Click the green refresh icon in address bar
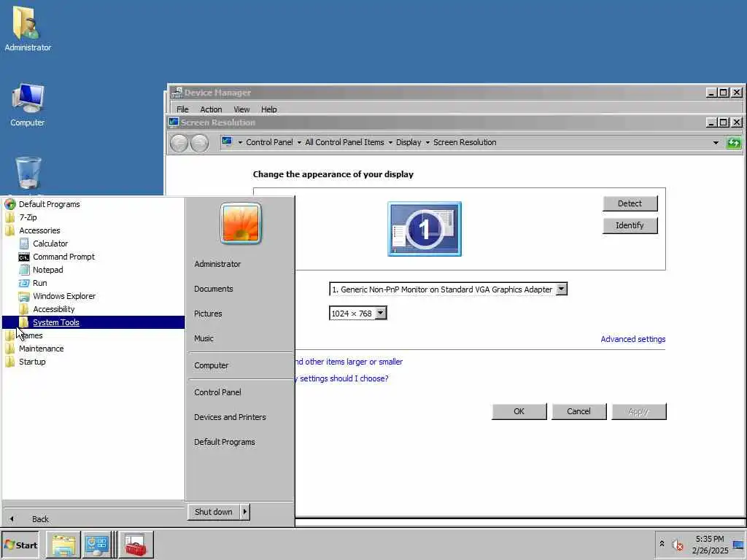The height and width of the screenshot is (560, 747). [734, 142]
